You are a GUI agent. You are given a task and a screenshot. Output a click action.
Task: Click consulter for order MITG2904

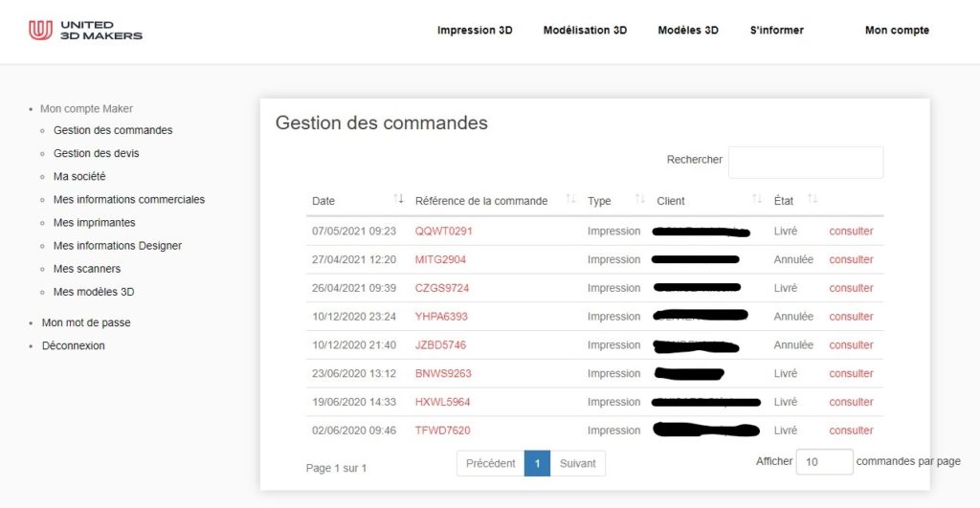click(x=851, y=259)
